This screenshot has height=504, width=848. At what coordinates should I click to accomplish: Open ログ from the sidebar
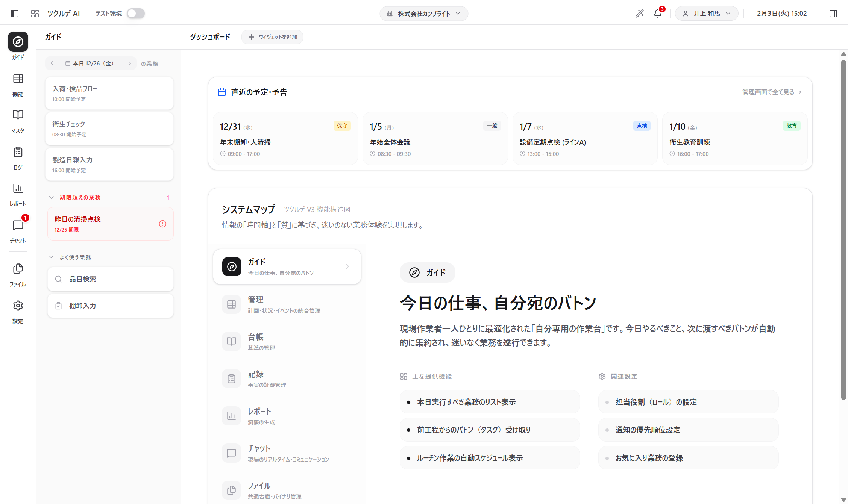click(x=18, y=157)
